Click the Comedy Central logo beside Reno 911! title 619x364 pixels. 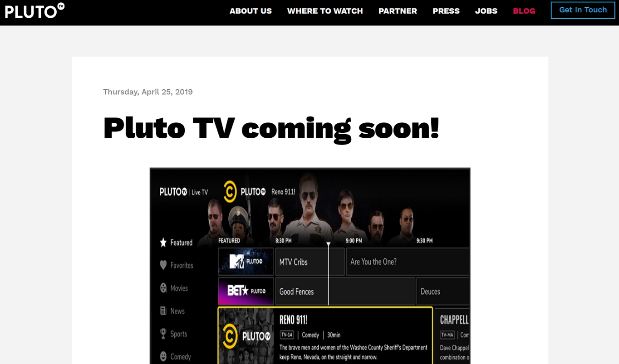[231, 191]
